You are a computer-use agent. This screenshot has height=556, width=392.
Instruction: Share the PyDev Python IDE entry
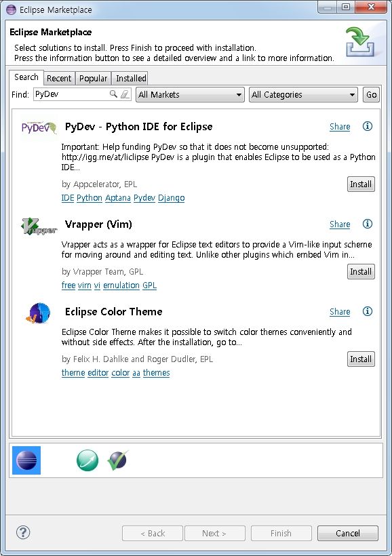click(x=340, y=127)
